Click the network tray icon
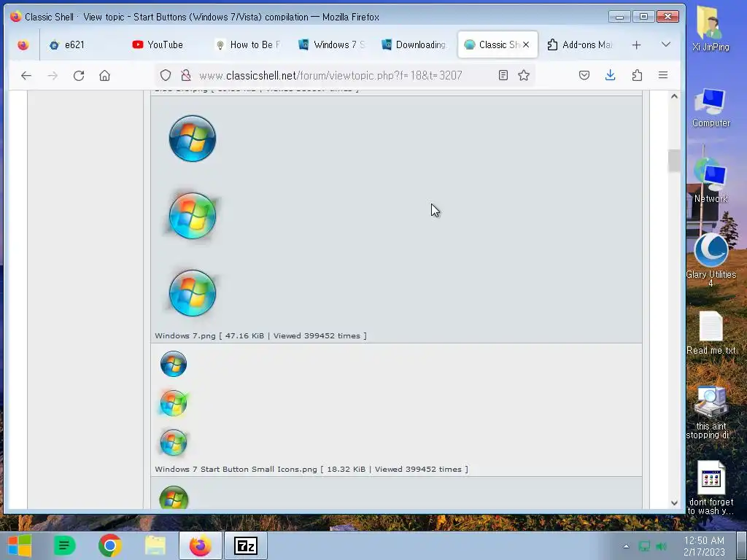This screenshot has height=560, width=747. tap(643, 546)
